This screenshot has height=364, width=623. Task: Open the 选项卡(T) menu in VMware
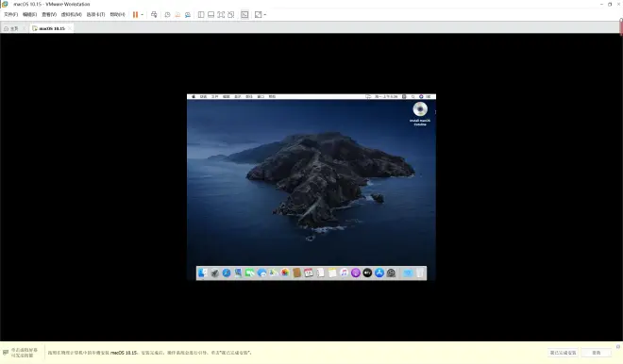pyautogui.click(x=95, y=15)
